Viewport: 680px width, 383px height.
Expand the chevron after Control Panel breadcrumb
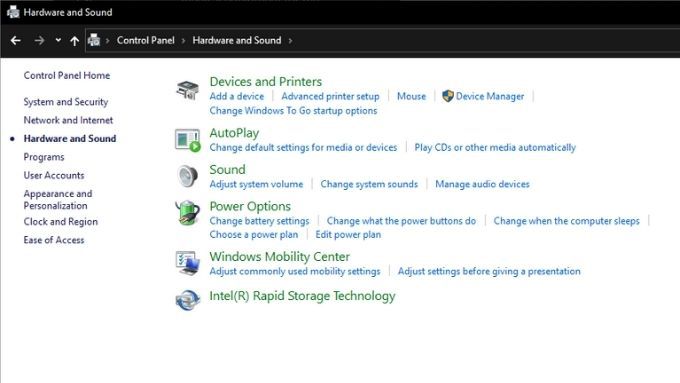(x=183, y=41)
